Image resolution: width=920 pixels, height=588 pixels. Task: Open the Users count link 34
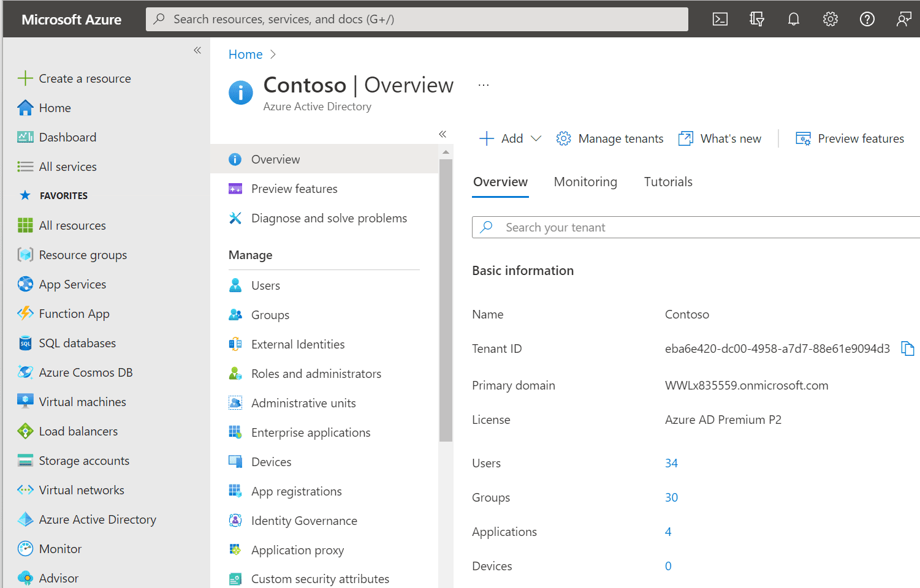point(671,464)
